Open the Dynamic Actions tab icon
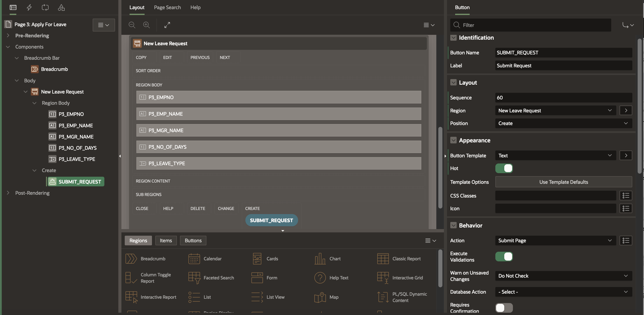This screenshot has height=315, width=644. coord(29,7)
